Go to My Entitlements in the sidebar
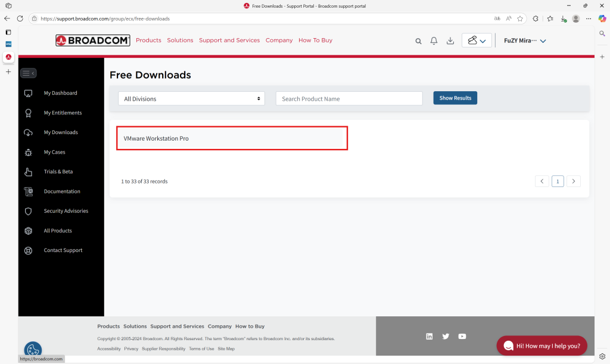The image size is (610, 364). (63, 113)
